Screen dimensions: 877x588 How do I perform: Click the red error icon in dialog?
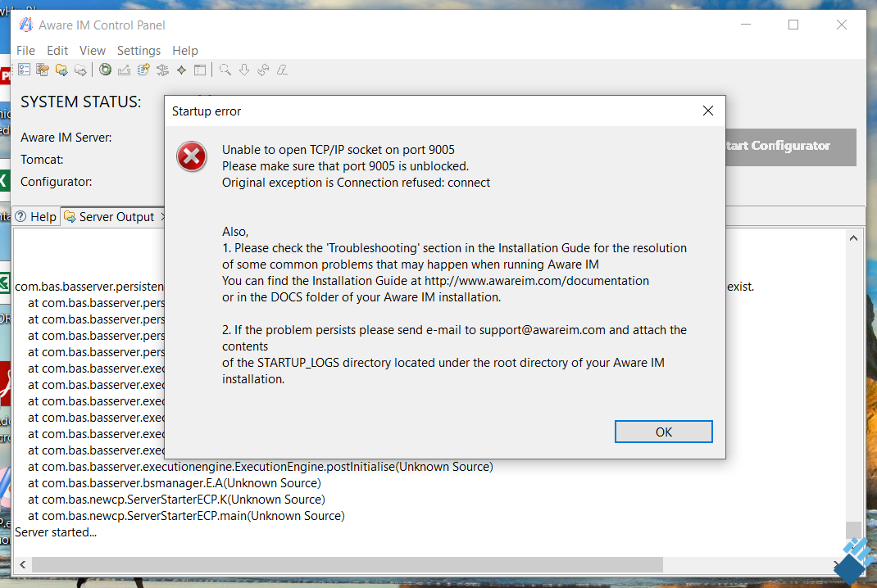point(192,156)
